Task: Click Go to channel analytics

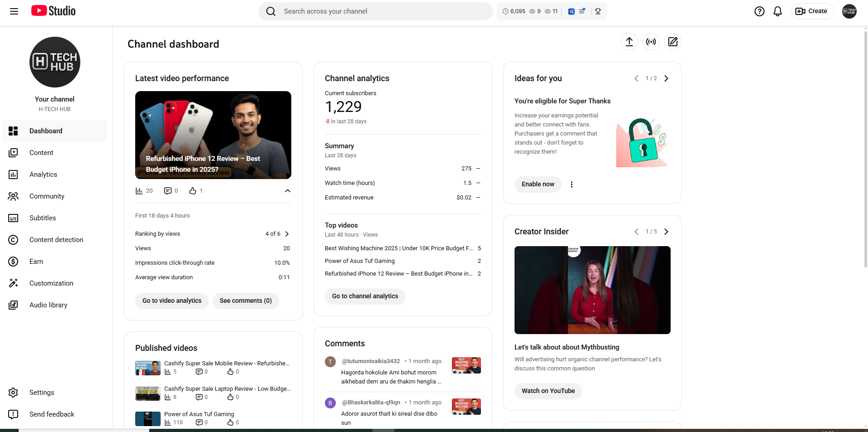Action: [365, 296]
